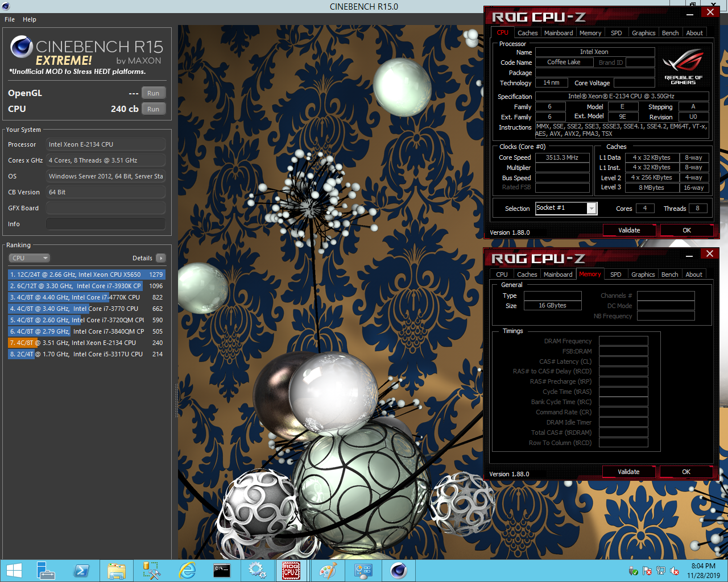Run the OpenGL benchmark
The height and width of the screenshot is (582, 728).
pos(154,93)
